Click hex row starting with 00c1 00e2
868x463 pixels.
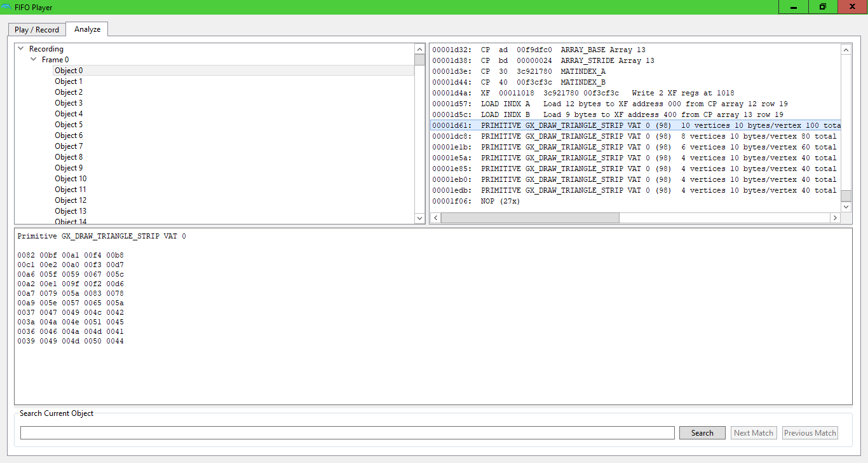point(71,265)
